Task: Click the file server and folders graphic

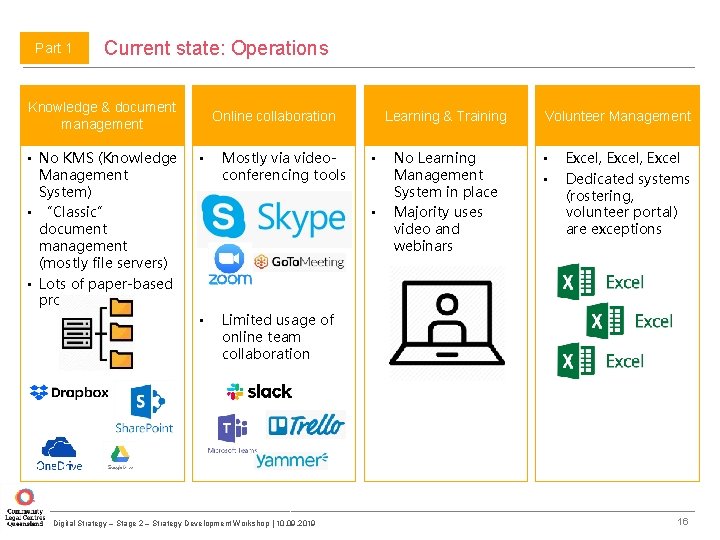Action: coord(98,333)
